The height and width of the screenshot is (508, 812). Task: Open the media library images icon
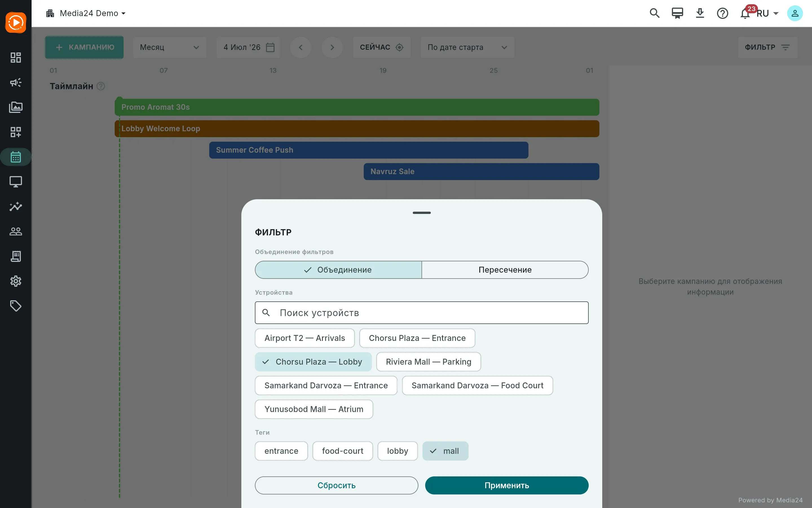click(16, 107)
